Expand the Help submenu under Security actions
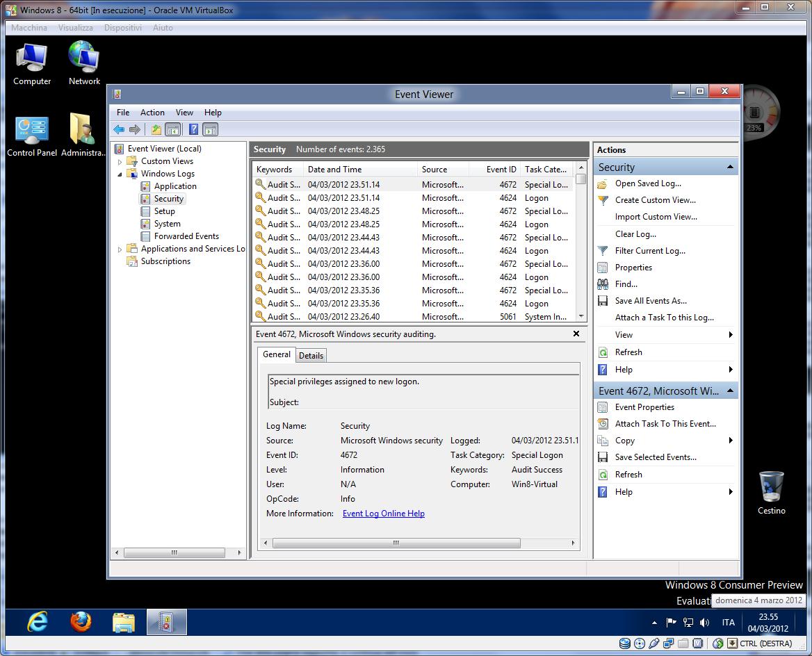The height and width of the screenshot is (656, 812). pos(731,370)
